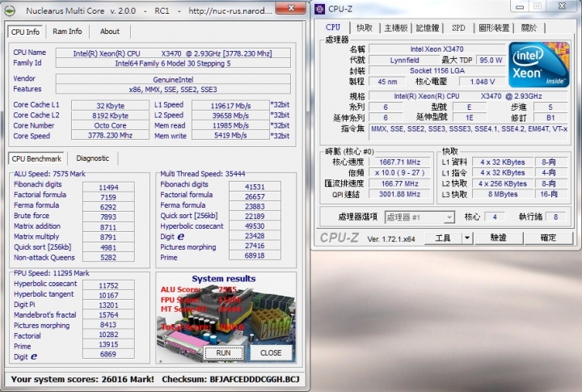This screenshot has height=392, width=582.
Task: Click the Mandelbrot's fractal score 15764
Action: point(108,314)
